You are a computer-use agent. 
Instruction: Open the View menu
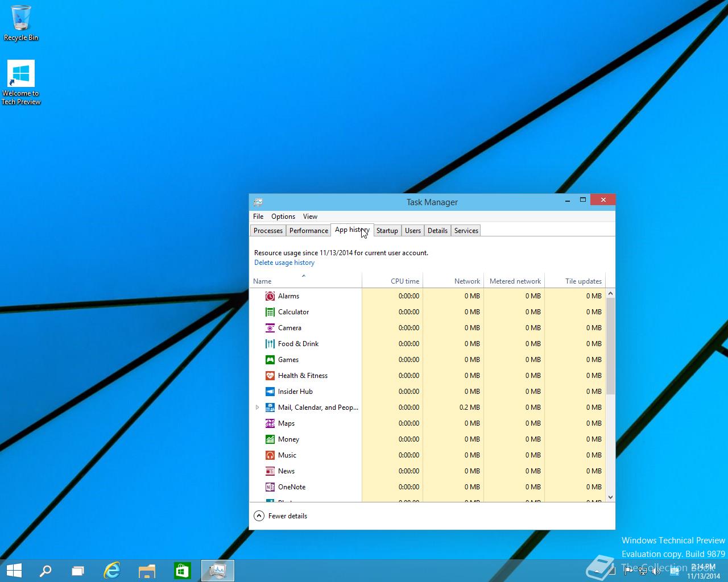(310, 217)
